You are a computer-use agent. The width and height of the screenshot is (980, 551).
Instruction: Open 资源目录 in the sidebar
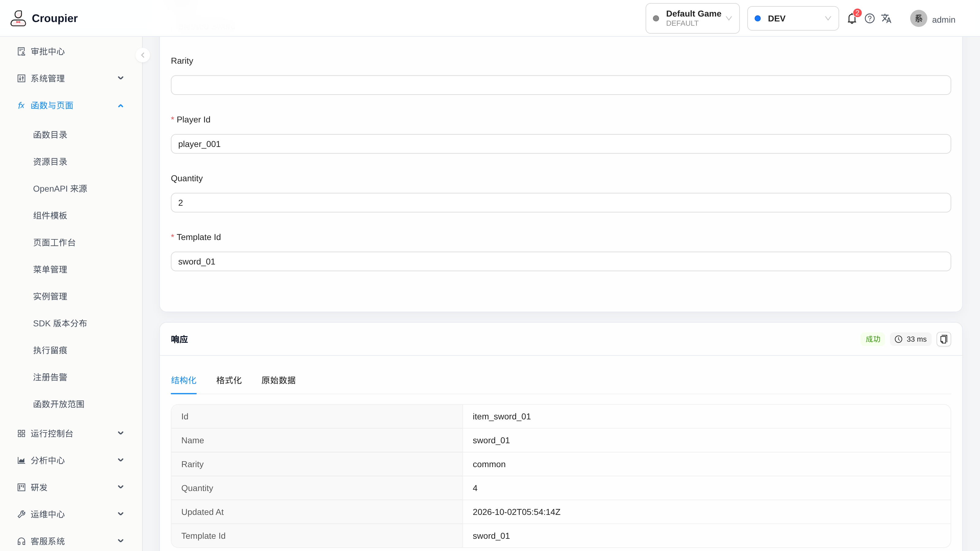(x=50, y=162)
